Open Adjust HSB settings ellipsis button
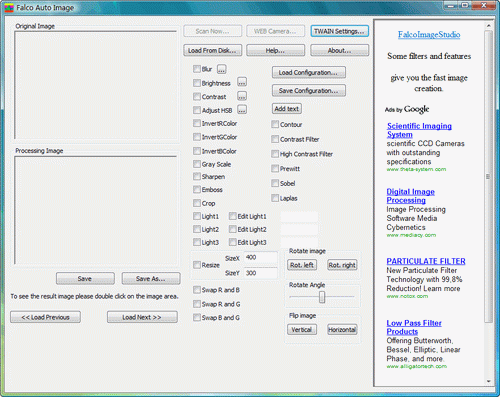Image resolution: width=500 pixels, height=397 pixels. 242,110
